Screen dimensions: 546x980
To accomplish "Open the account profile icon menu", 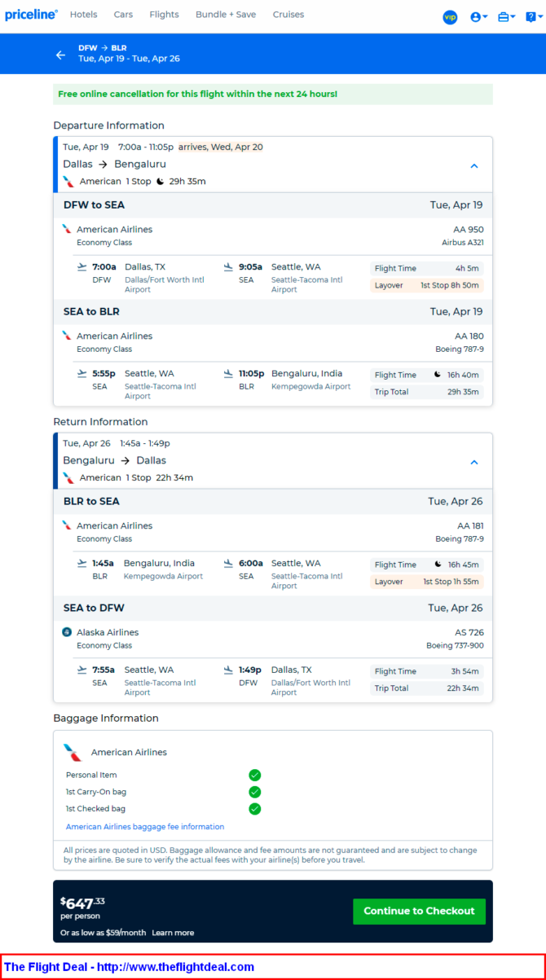I will pos(478,17).
